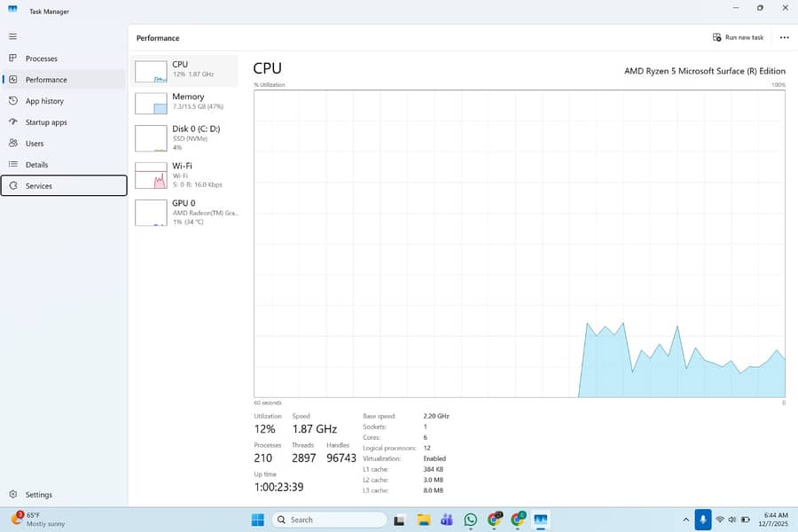Open the Startup apps page

tap(46, 122)
